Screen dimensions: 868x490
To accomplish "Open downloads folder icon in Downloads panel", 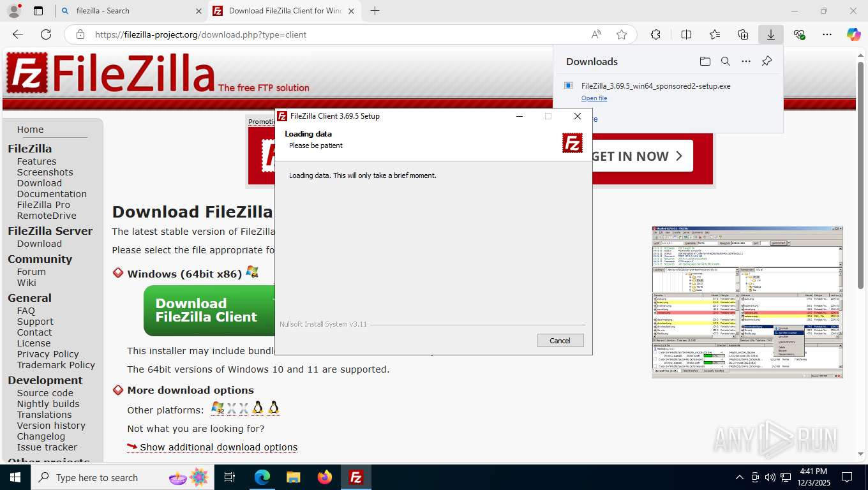I will [705, 61].
